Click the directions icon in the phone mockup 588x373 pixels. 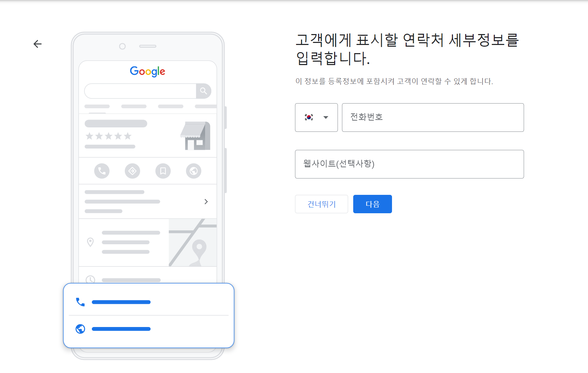[x=132, y=171]
